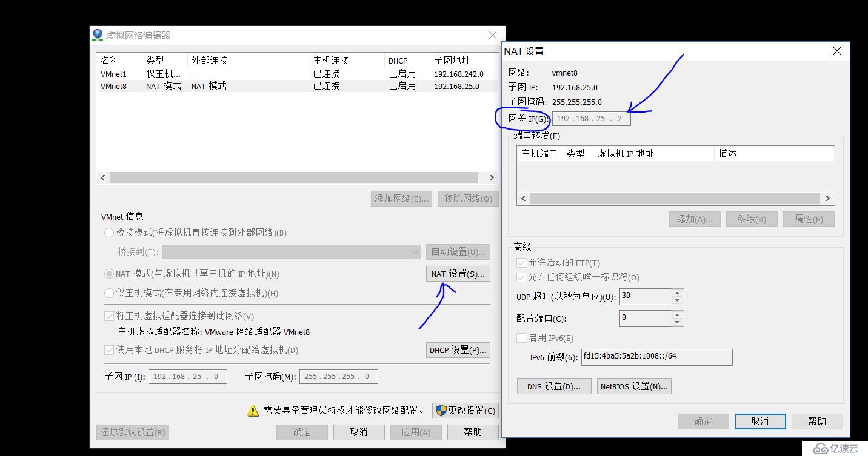Increase the UDP 超时 value with up arrow
868x456 pixels.
point(678,293)
